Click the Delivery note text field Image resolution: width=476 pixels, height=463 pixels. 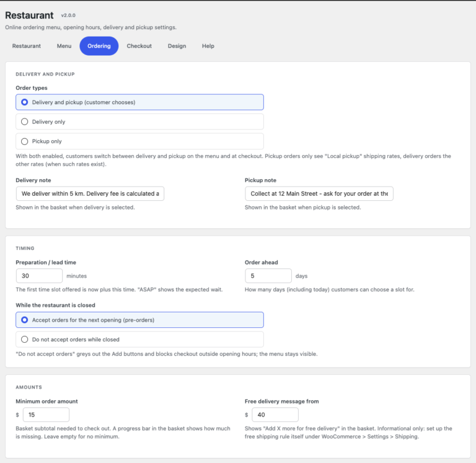pos(90,194)
